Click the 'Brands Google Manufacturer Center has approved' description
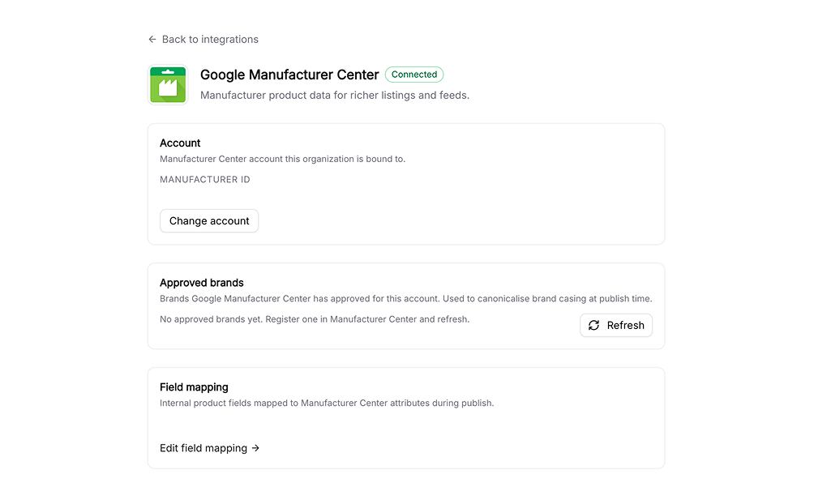This screenshot has width=814, height=504. pos(406,298)
